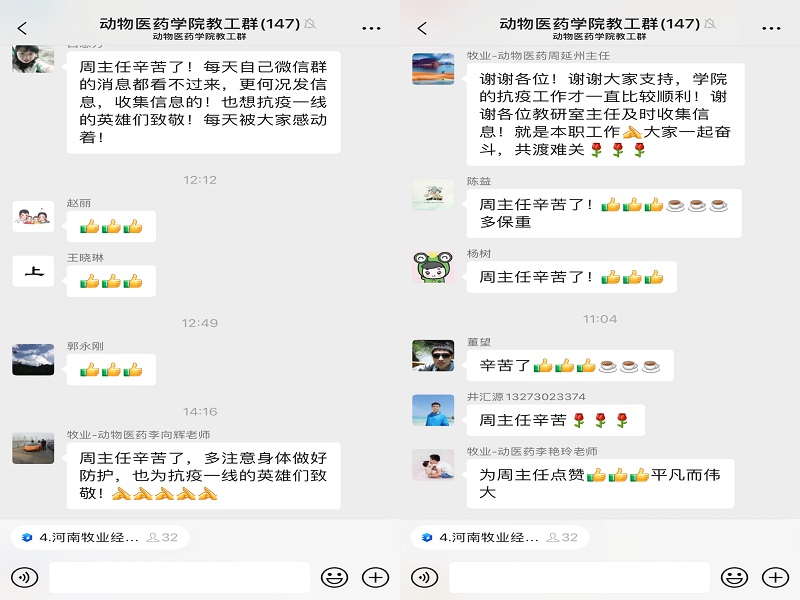Tap 董望's sunglasses profile avatar
The width and height of the screenshot is (800, 600).
(x=433, y=355)
